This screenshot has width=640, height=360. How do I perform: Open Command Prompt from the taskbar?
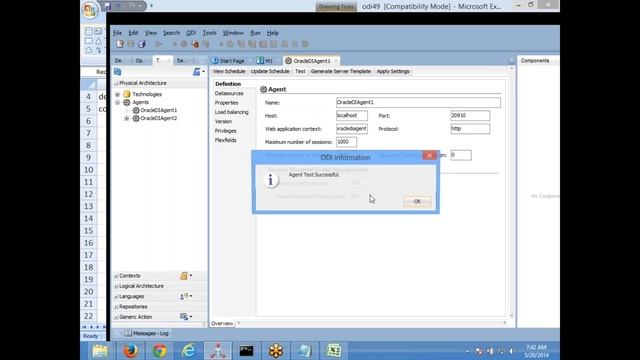point(246,351)
